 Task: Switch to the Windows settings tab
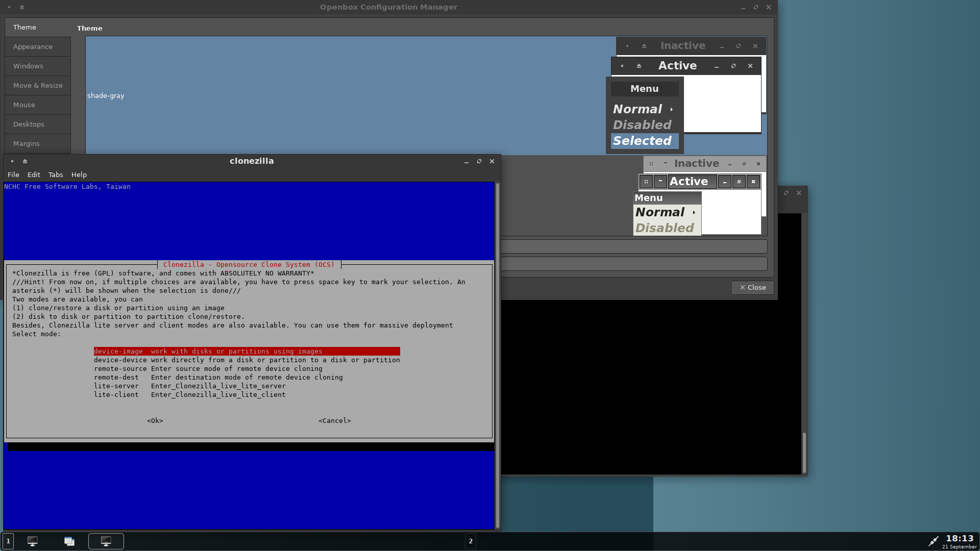[38, 66]
